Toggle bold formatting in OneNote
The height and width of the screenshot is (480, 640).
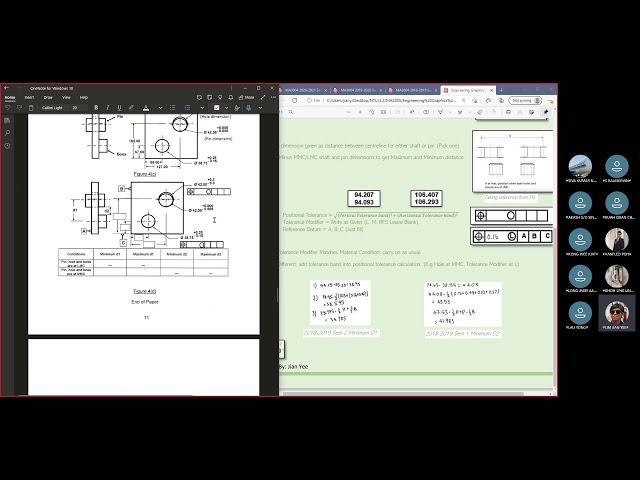(x=96, y=108)
